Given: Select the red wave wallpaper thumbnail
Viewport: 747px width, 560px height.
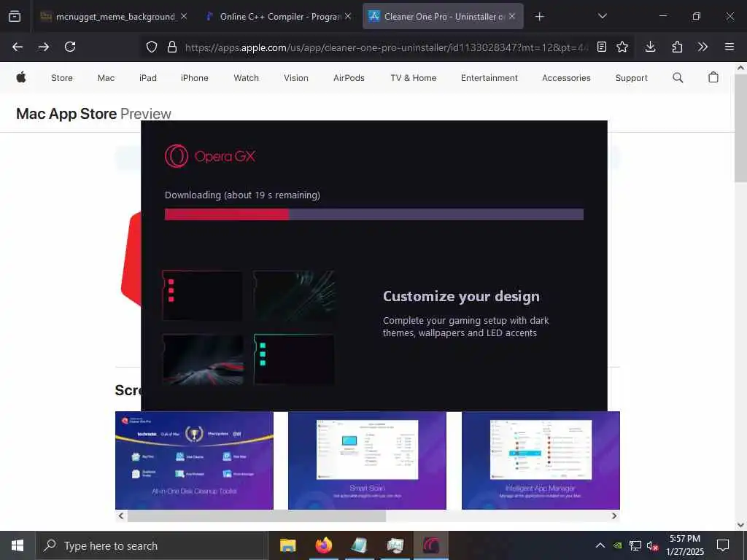Looking at the screenshot, I should pyautogui.click(x=203, y=359).
